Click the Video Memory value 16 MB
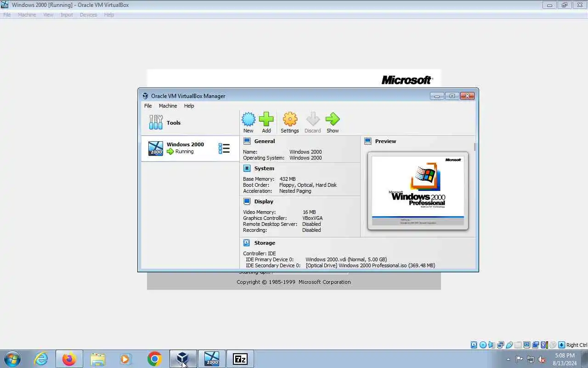 point(309,212)
